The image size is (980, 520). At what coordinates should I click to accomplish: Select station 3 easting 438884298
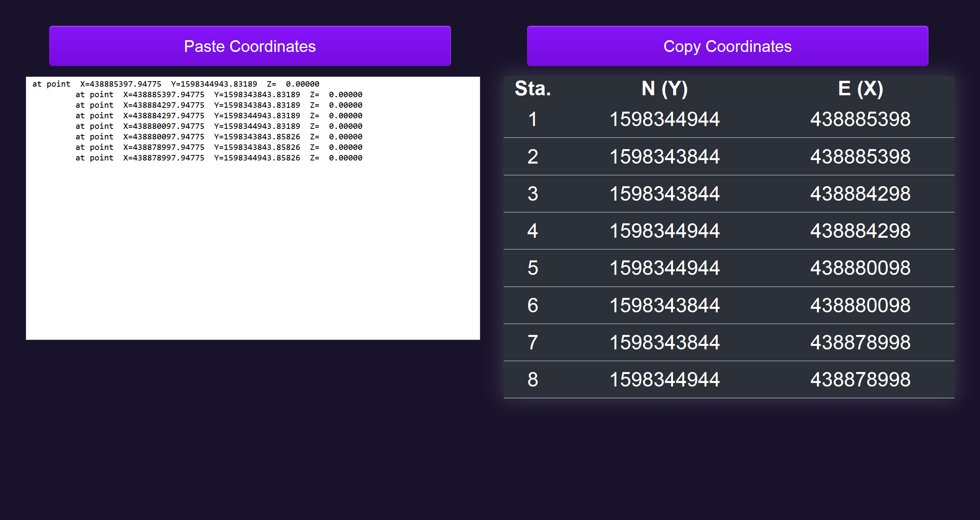(860, 194)
